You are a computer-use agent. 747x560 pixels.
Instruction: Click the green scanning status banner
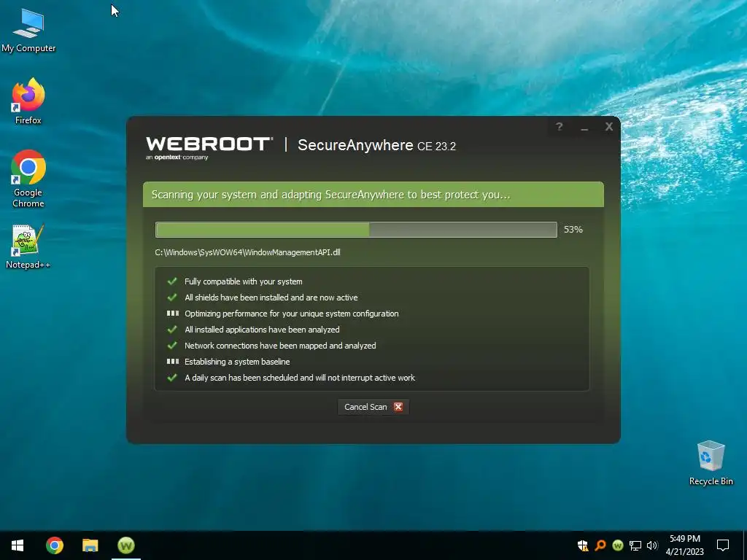pyautogui.click(x=373, y=194)
